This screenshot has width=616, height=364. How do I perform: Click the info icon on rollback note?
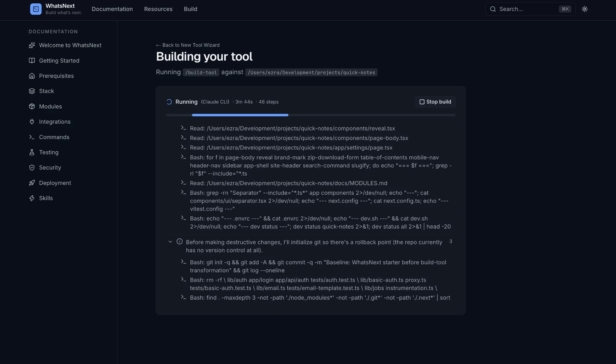(180, 242)
